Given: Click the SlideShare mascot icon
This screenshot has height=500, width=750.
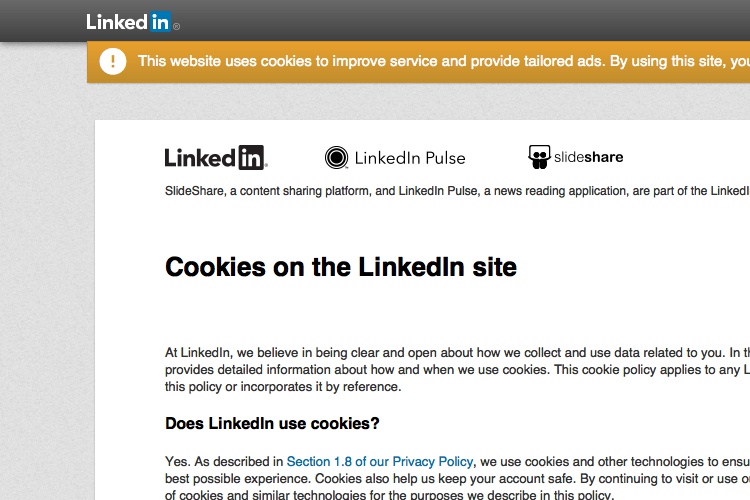Looking at the screenshot, I should [x=539, y=157].
